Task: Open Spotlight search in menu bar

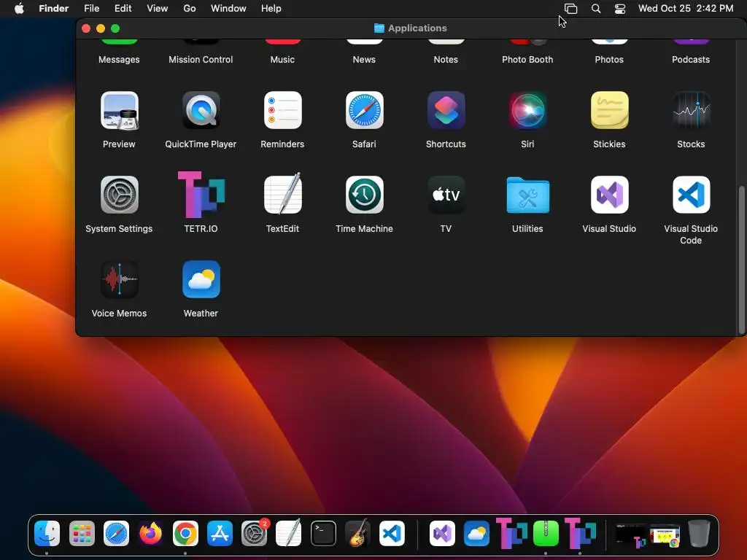Action: coord(596,9)
